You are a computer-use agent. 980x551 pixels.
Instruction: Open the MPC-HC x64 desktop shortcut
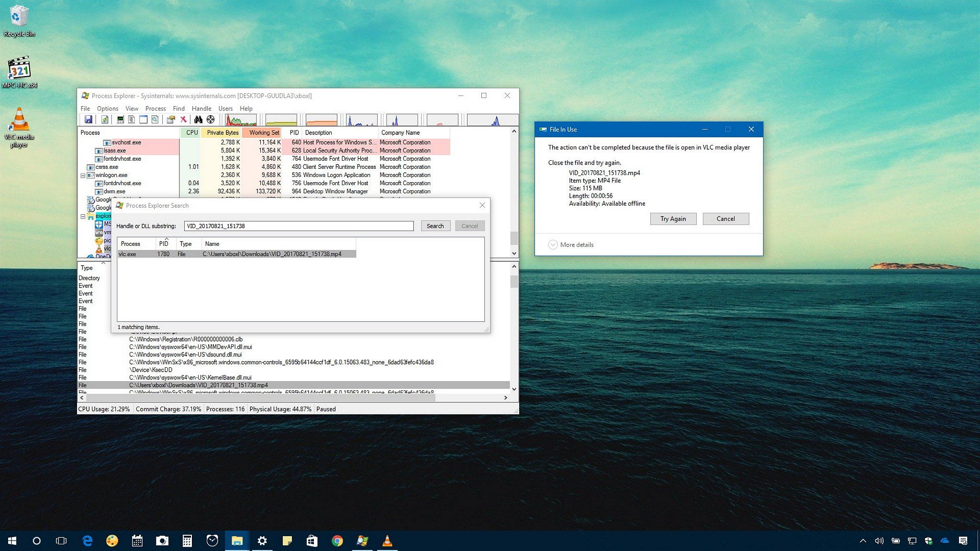[x=19, y=72]
